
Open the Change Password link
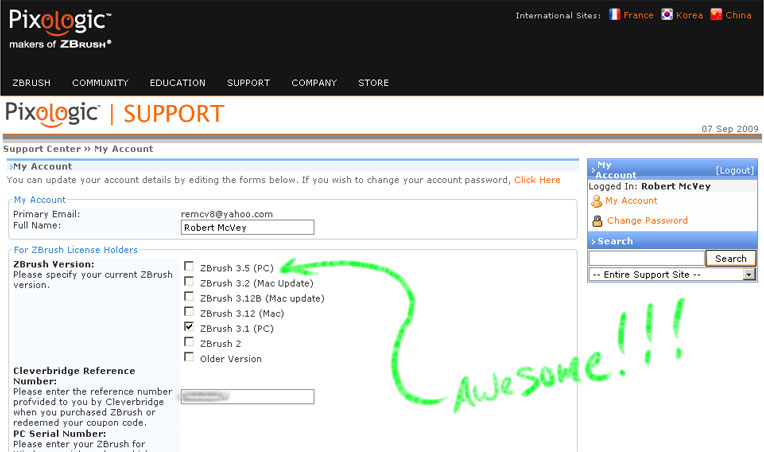(648, 221)
